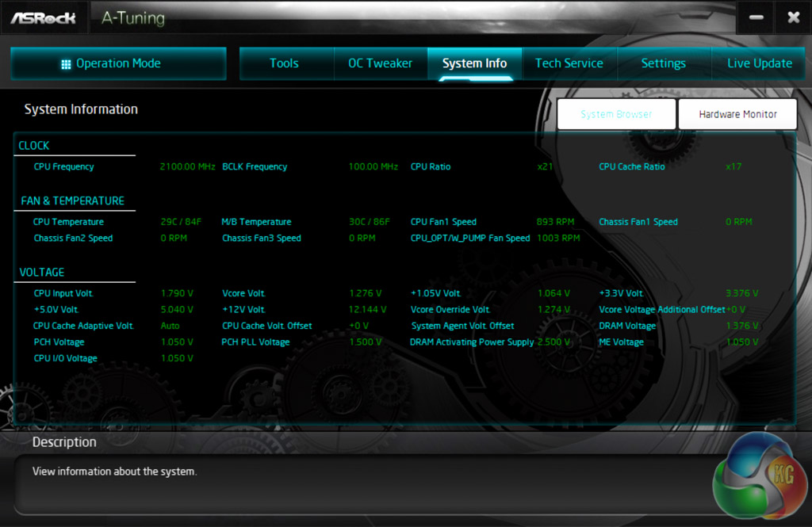Select the Chassis Fan3 Speed label
The image size is (812, 527).
tap(262, 238)
